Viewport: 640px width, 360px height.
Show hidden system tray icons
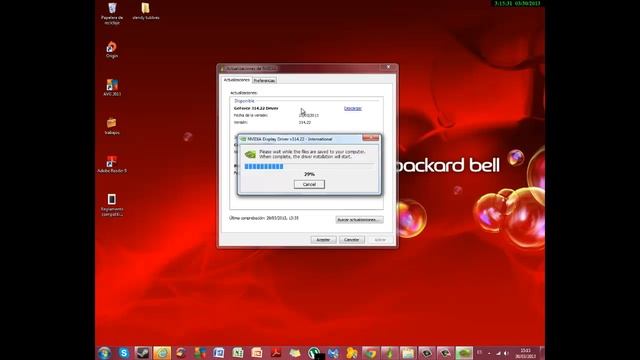click(x=489, y=353)
